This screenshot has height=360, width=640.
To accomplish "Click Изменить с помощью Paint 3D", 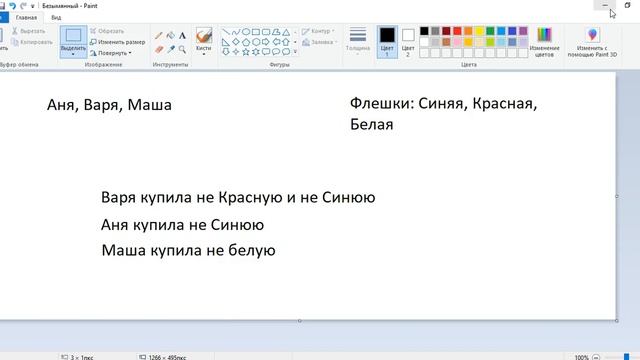I will [592, 42].
